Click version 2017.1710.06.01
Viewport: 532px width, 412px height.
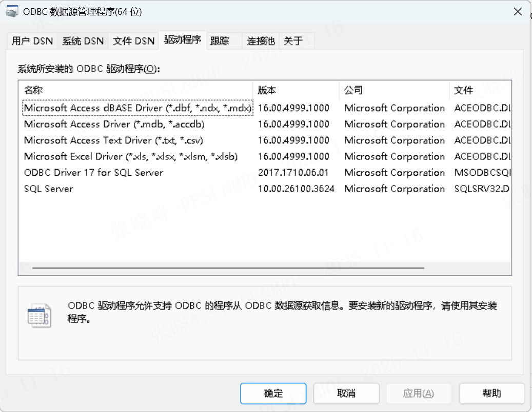pos(293,173)
